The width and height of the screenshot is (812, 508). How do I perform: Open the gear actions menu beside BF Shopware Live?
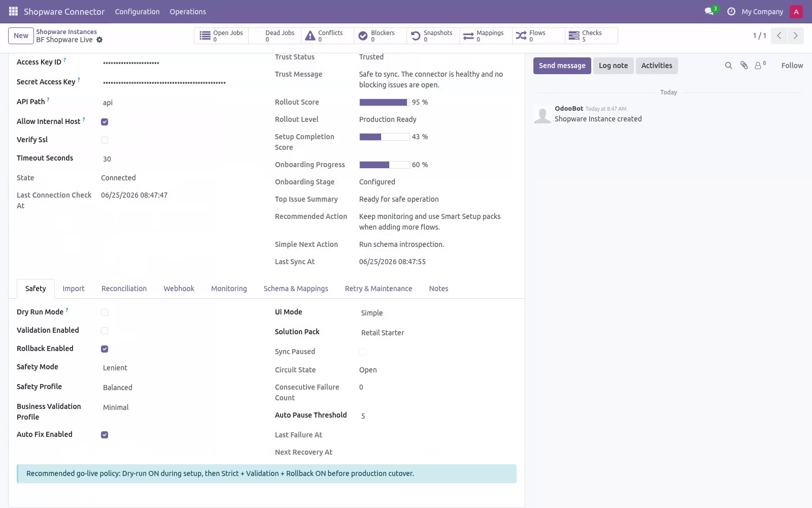pos(99,40)
